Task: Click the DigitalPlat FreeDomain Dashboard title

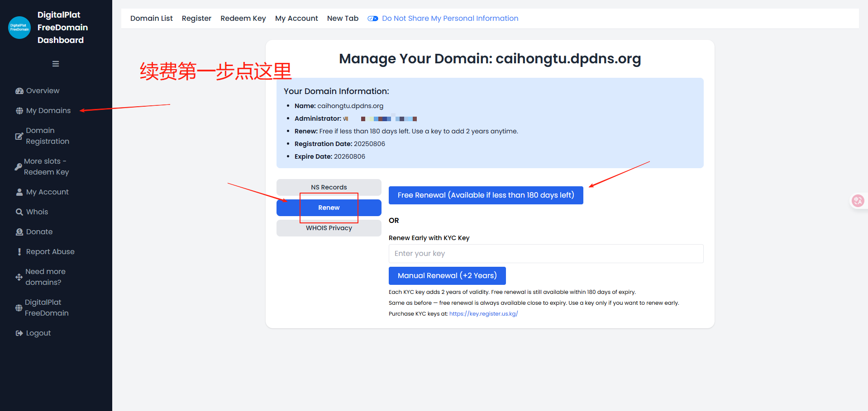Action: (x=62, y=28)
